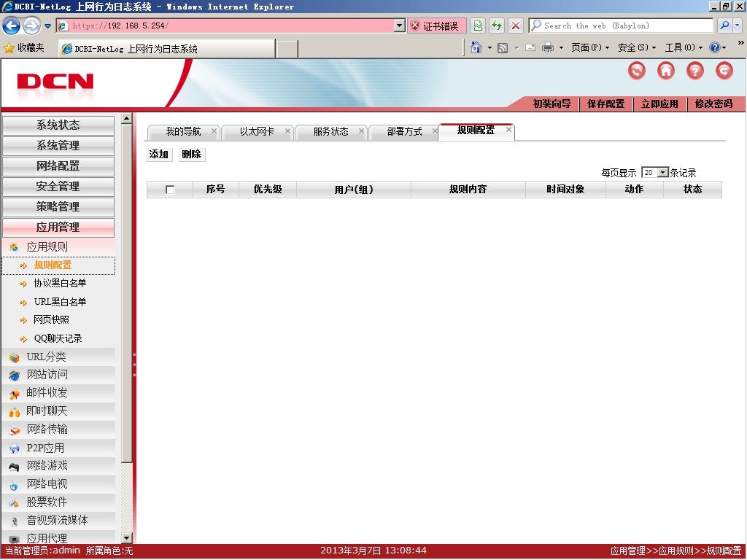This screenshot has height=560, width=747.
Task: Click the IE print toolbar icon
Action: click(548, 47)
